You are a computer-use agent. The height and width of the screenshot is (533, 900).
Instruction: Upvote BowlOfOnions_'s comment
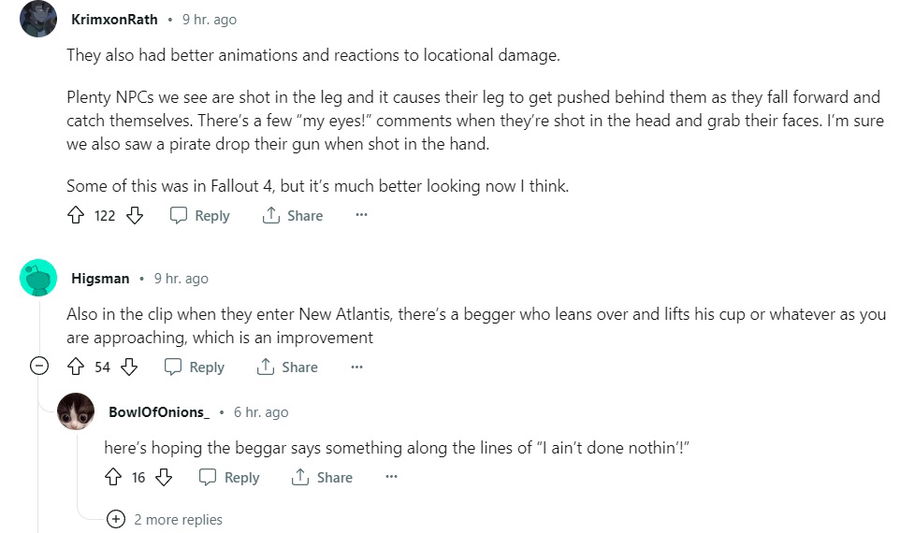point(113,477)
